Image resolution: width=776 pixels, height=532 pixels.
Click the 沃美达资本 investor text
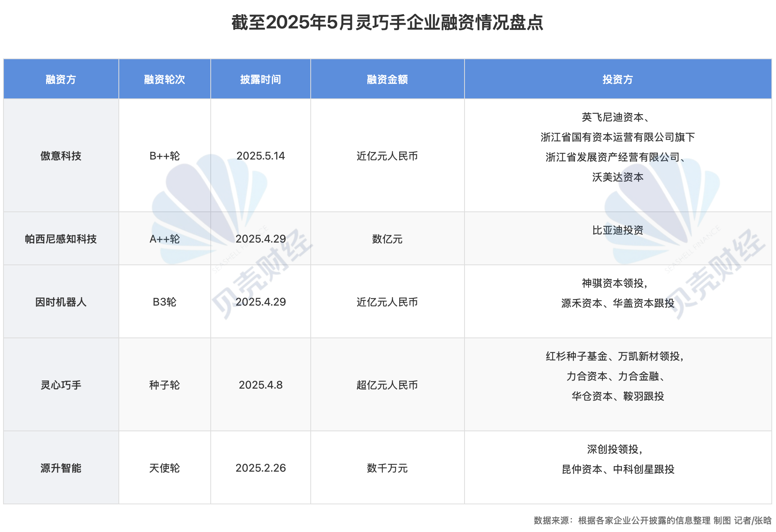point(618,177)
